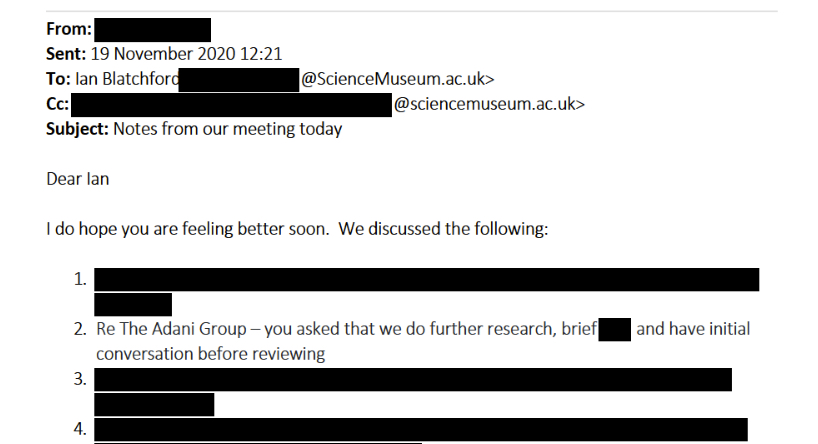Click the "Dear Ian" greeting

point(78,179)
